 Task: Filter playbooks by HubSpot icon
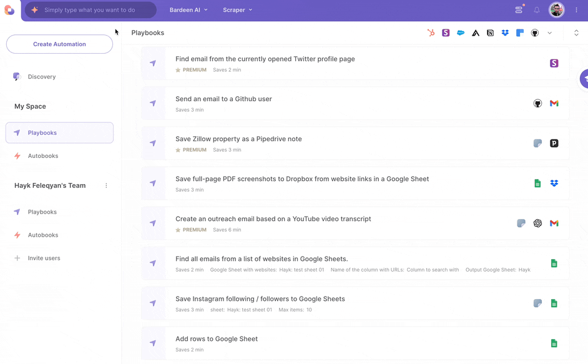(431, 32)
